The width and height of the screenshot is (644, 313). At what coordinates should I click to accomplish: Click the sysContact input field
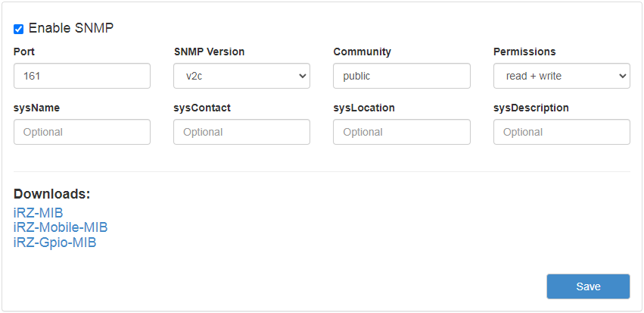point(241,132)
